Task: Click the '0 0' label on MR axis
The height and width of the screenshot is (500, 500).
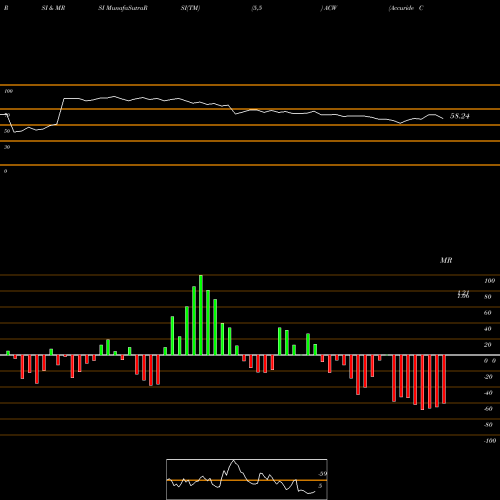Action: pyautogui.click(x=490, y=361)
